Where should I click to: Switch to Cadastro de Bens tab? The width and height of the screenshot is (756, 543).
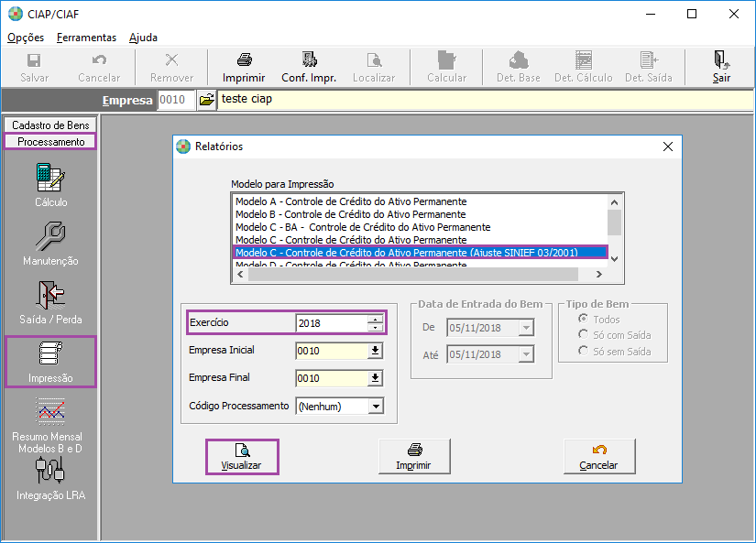pos(50,125)
